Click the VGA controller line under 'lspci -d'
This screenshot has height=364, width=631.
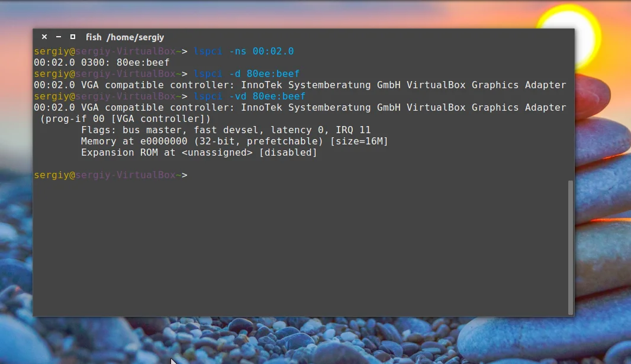point(300,85)
